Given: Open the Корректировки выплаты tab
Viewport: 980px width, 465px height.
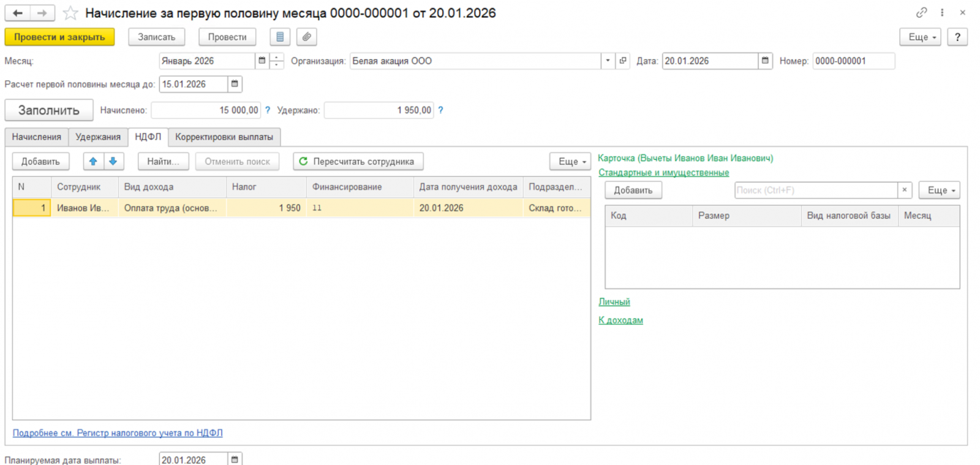Looking at the screenshot, I should (x=224, y=137).
